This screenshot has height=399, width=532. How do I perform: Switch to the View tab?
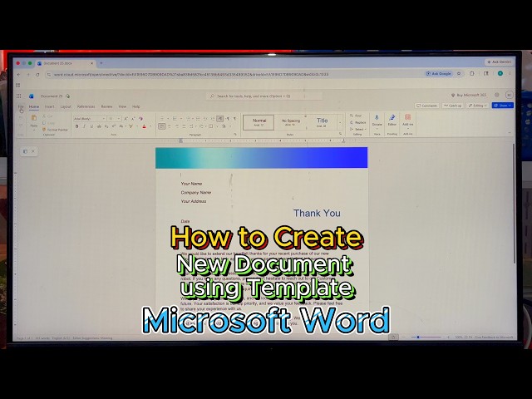click(x=122, y=106)
